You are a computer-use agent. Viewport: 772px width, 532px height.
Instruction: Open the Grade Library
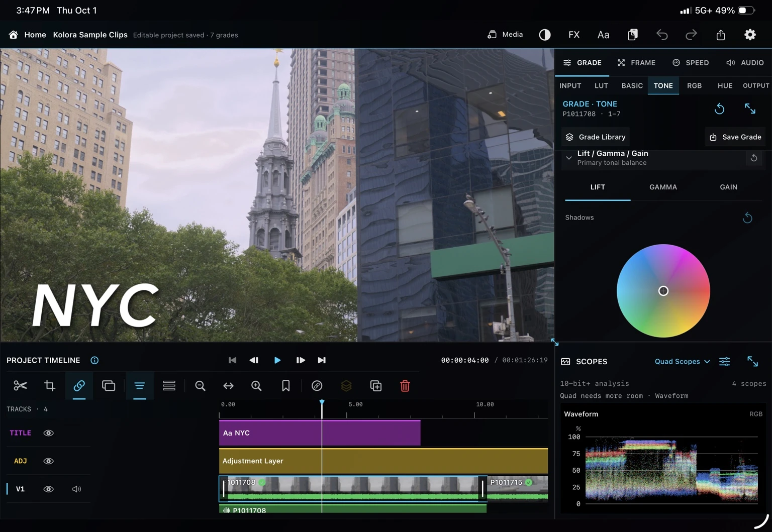[596, 137]
